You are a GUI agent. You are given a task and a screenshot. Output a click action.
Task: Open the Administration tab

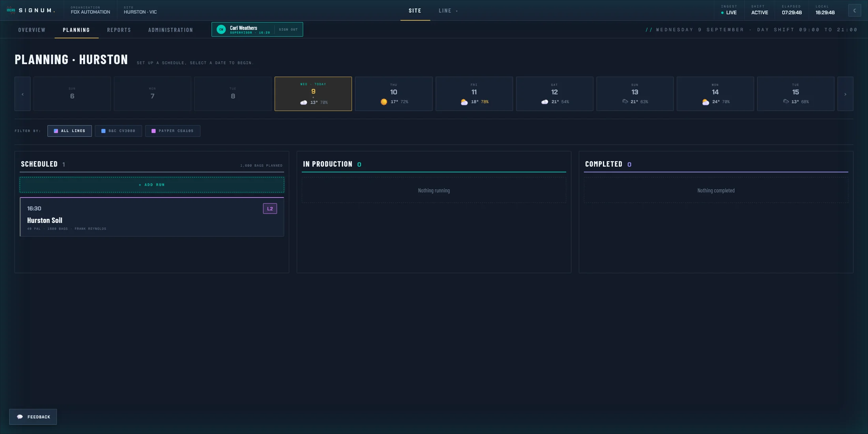coord(170,30)
